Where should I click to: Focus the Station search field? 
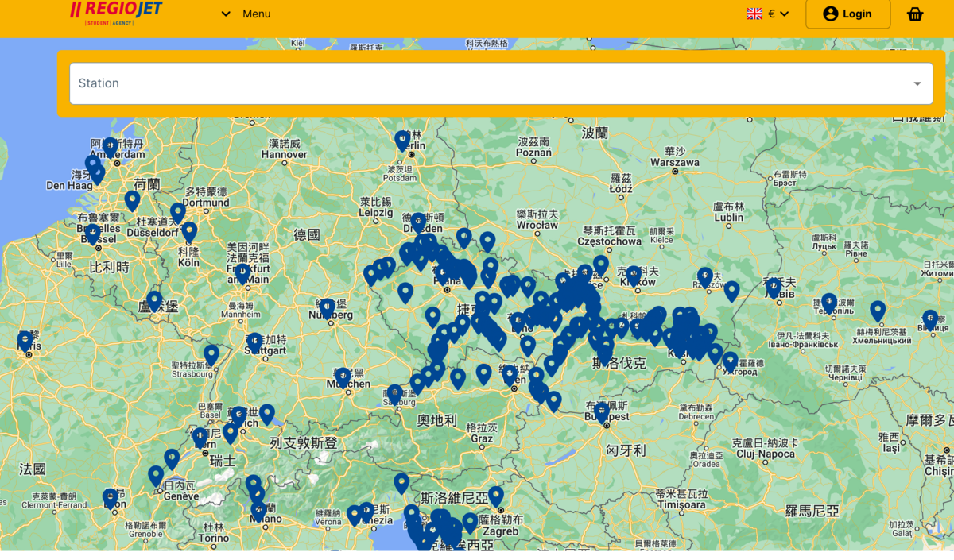[x=501, y=83]
